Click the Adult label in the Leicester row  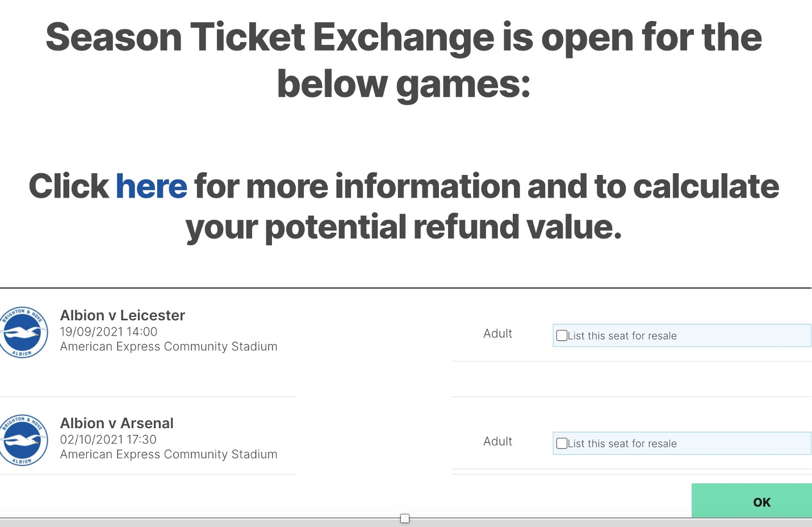tap(497, 334)
